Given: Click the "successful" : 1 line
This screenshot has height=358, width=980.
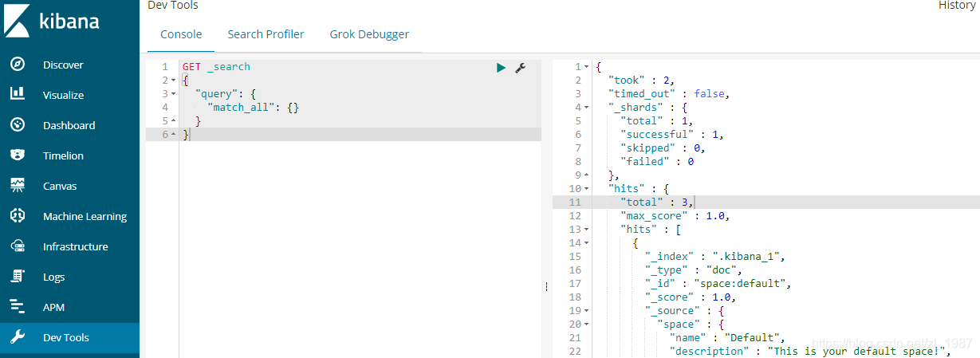Looking at the screenshot, I should pos(671,135).
